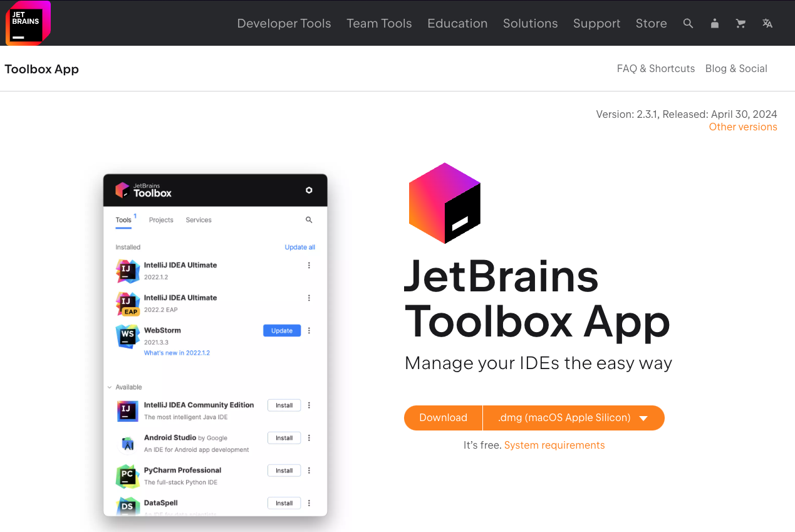Open the site search magnifier icon

coord(688,23)
